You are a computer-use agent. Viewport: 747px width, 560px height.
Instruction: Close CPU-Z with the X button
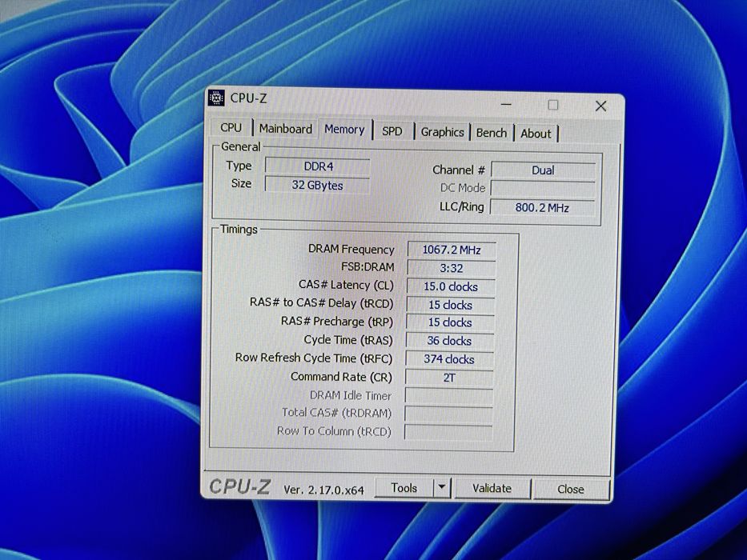600,106
